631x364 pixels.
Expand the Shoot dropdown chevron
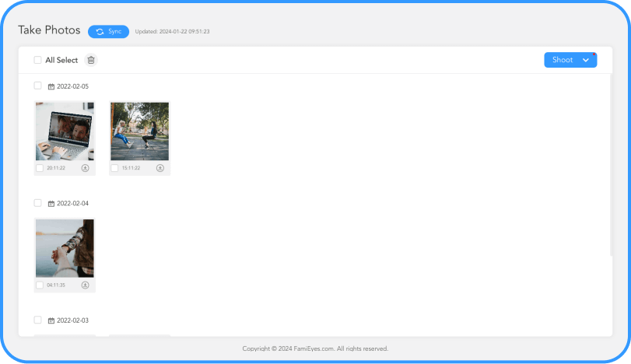pos(586,60)
